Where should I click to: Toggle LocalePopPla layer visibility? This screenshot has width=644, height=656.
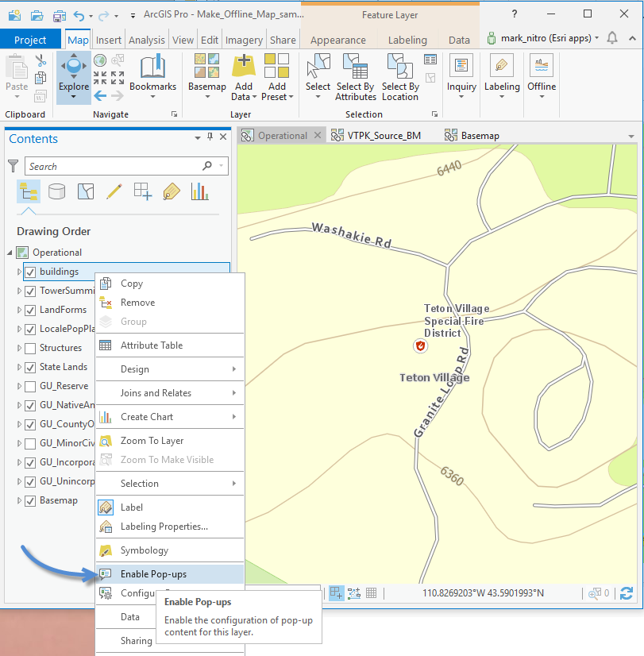coord(30,330)
